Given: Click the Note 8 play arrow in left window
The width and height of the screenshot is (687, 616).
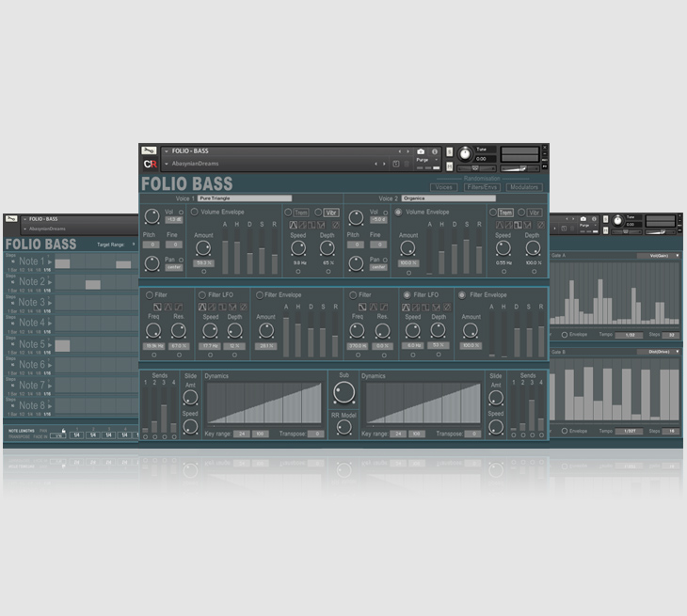Looking at the screenshot, I should (x=50, y=406).
